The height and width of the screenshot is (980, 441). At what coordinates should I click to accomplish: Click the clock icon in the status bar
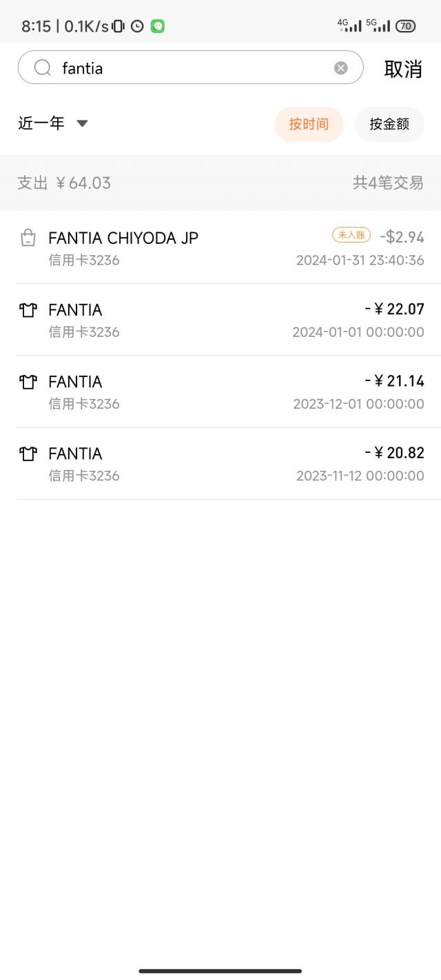click(x=138, y=25)
